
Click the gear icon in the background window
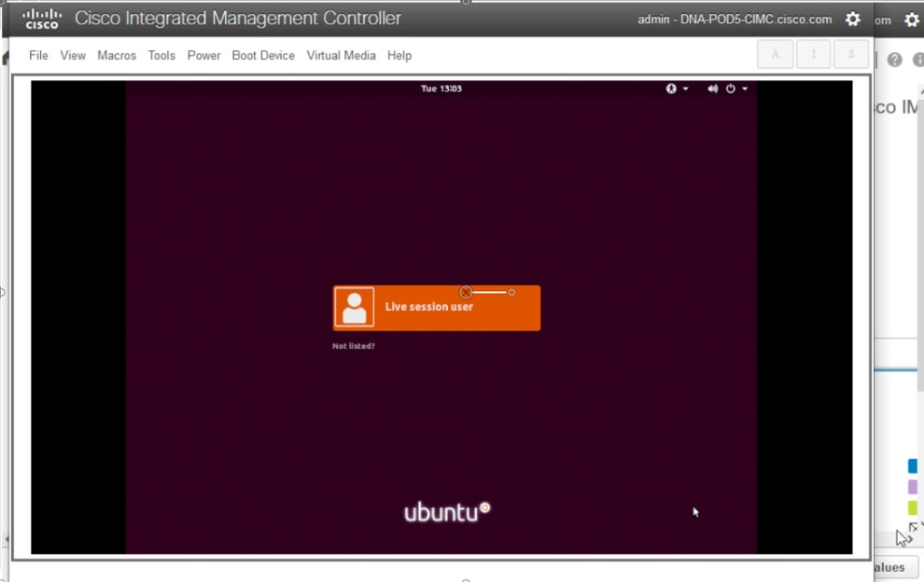[x=912, y=20]
